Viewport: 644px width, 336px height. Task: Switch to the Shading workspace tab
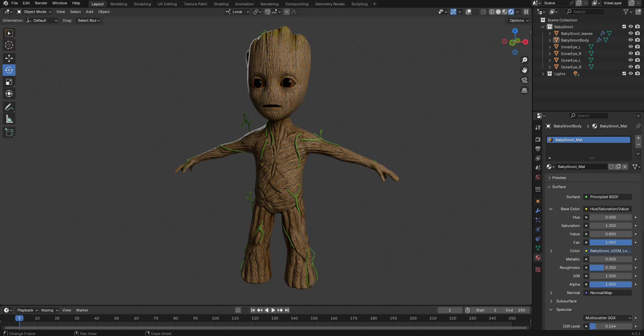click(221, 4)
